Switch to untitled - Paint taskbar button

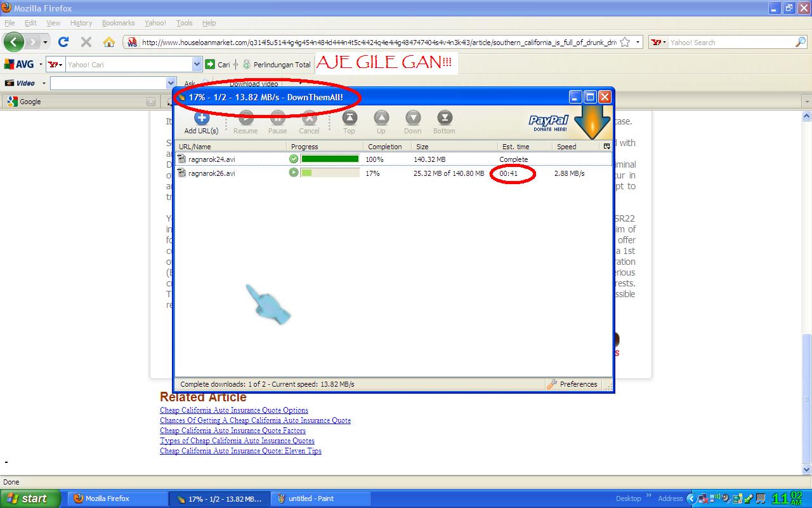click(x=320, y=498)
